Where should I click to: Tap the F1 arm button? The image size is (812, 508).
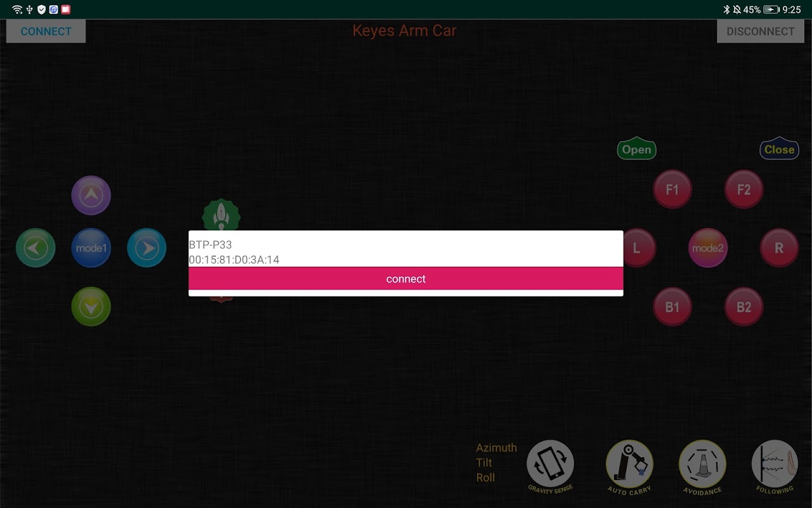click(672, 189)
